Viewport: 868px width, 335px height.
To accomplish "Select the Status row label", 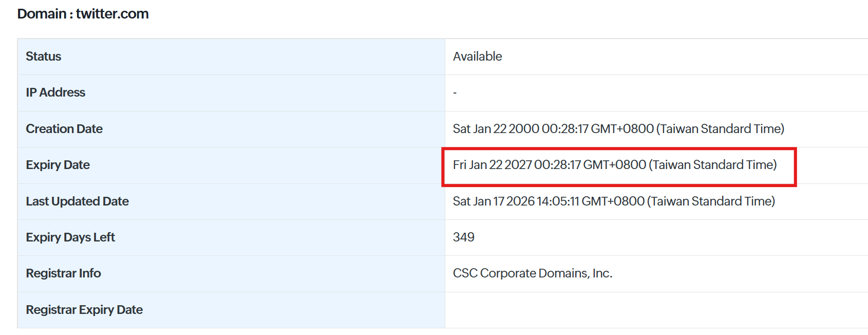I will coord(44,57).
